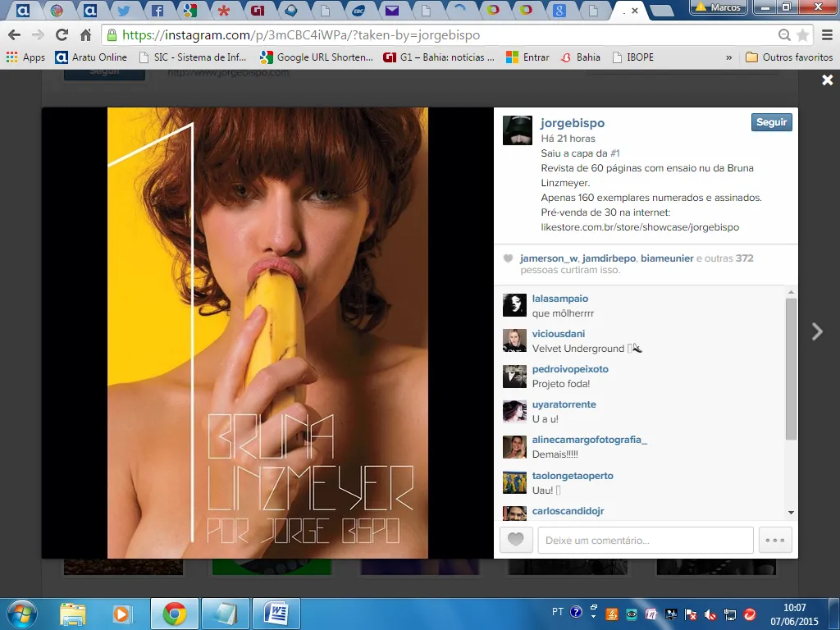Screen dimensions: 840x630
Task: Focus the Deixe um comentário field
Action: (646, 540)
